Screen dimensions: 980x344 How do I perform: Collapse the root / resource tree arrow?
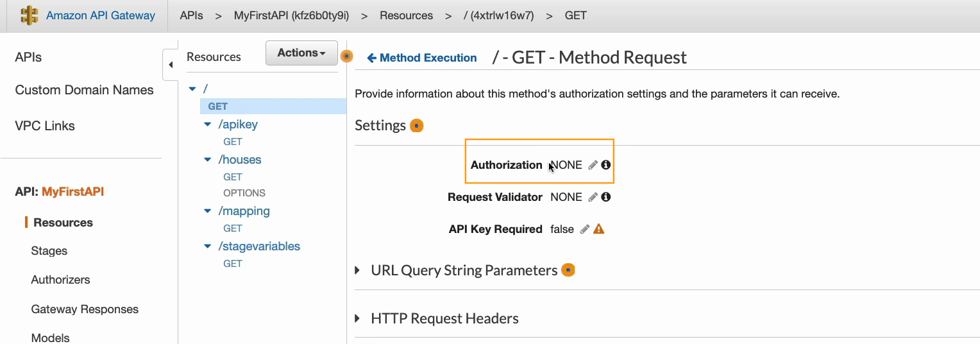[x=192, y=89]
